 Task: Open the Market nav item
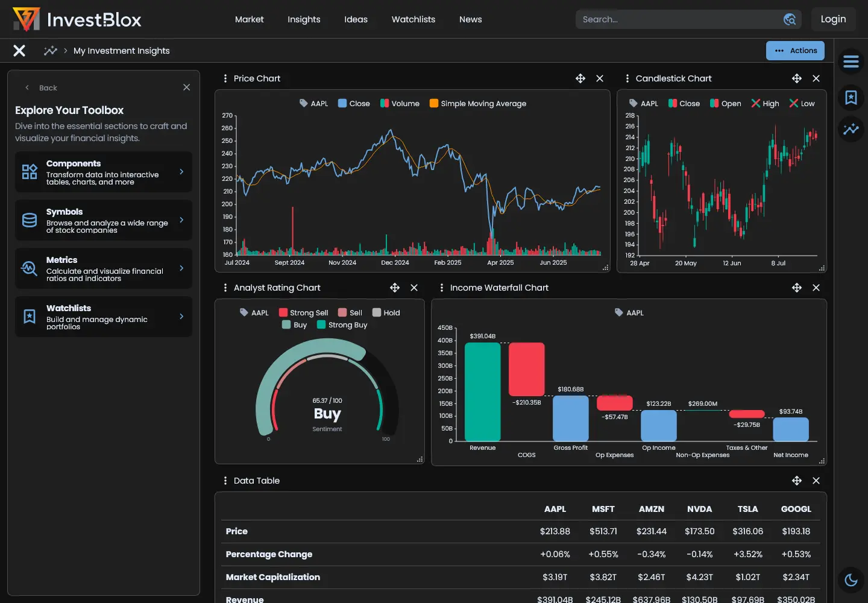250,19
